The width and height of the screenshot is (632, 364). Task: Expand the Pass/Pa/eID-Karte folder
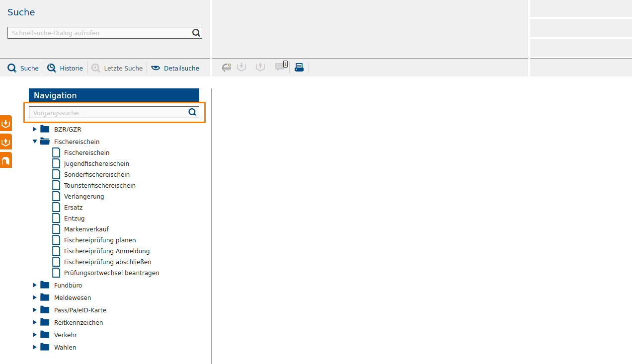35,310
